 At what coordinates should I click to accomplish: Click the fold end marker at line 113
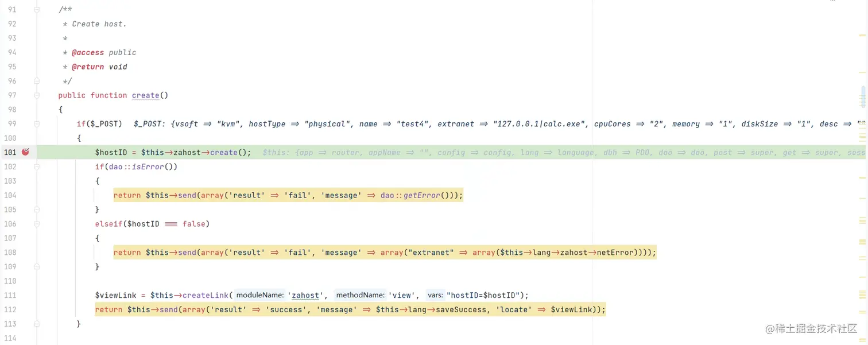[x=37, y=324]
